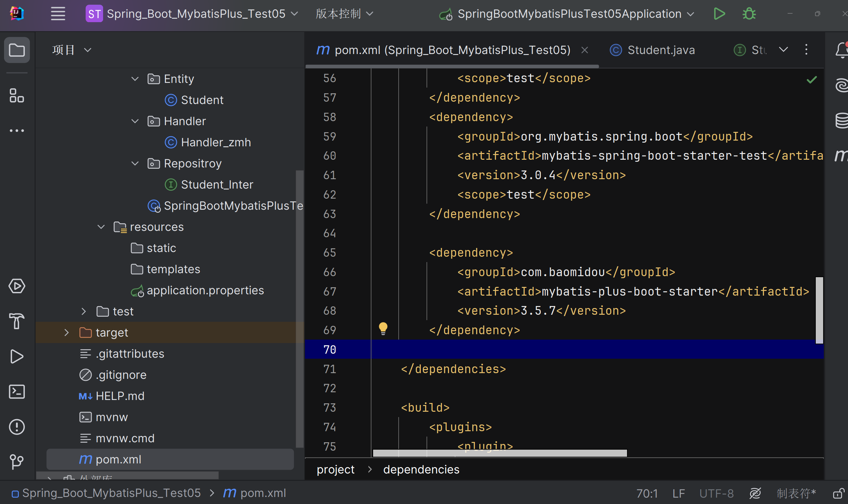The image size is (848, 504).
Task: Open the Services tool window icon
Action: click(x=17, y=286)
